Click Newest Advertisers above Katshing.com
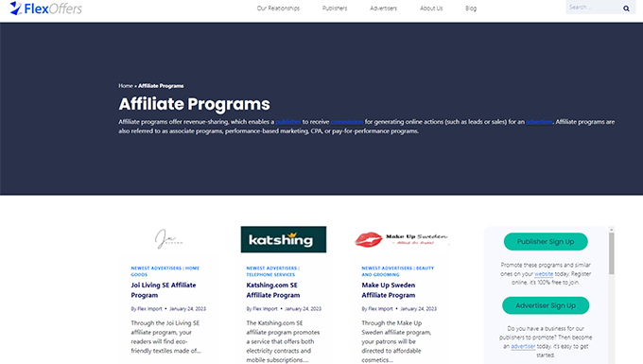 [x=271, y=269]
